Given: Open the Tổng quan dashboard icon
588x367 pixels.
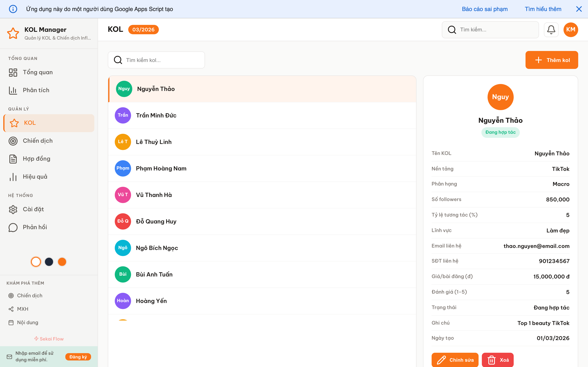Looking at the screenshot, I should coord(13,72).
